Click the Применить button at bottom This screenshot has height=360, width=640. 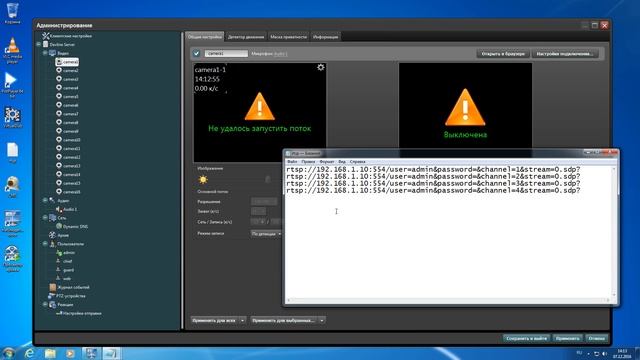tap(567, 338)
